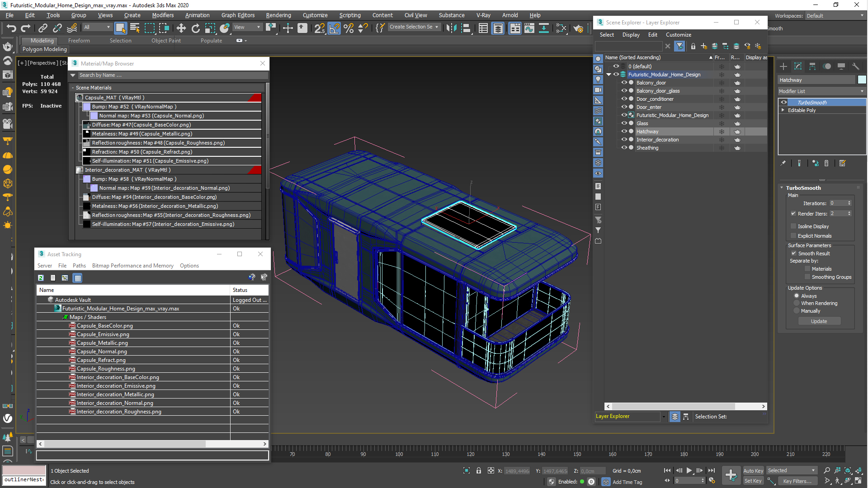The height and width of the screenshot is (488, 868).
Task: Click the Update button in TurboSmooth
Action: pyautogui.click(x=819, y=321)
